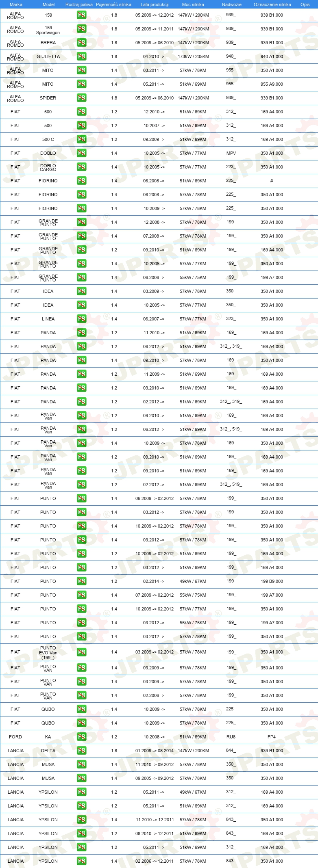Click the 'BRERA' model cell
Image resolution: width=318 pixels, height=868 pixels.
click(48, 43)
